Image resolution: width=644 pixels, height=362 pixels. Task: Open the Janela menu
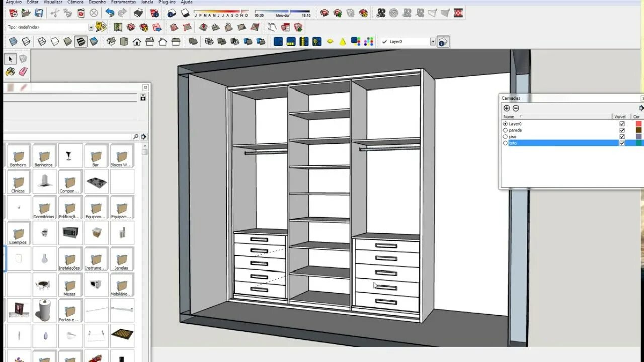[147, 2]
